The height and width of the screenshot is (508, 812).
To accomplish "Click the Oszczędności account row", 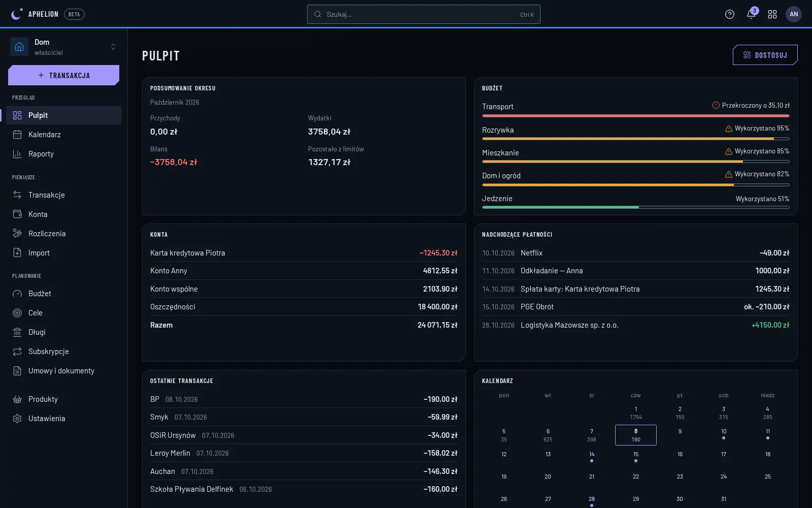I will click(303, 307).
